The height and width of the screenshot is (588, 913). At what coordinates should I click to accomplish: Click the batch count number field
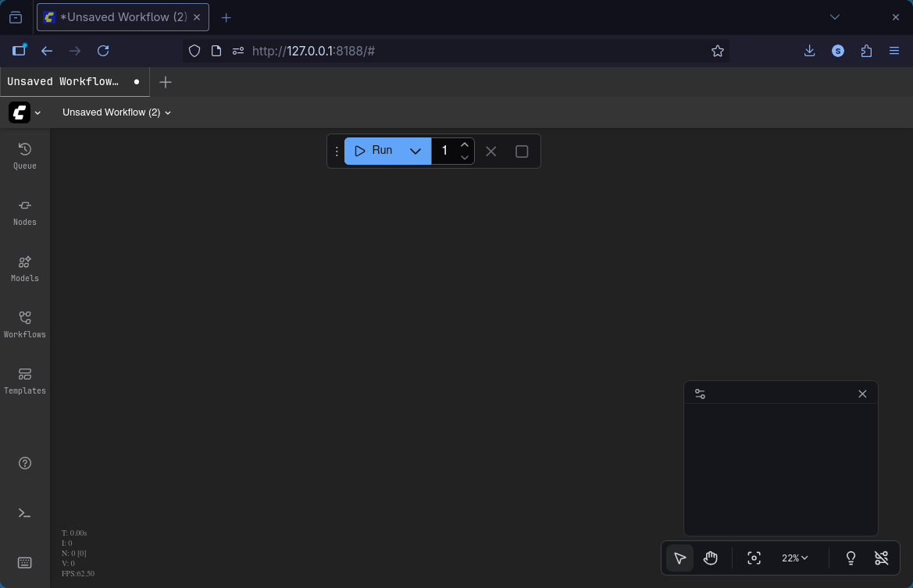444,151
